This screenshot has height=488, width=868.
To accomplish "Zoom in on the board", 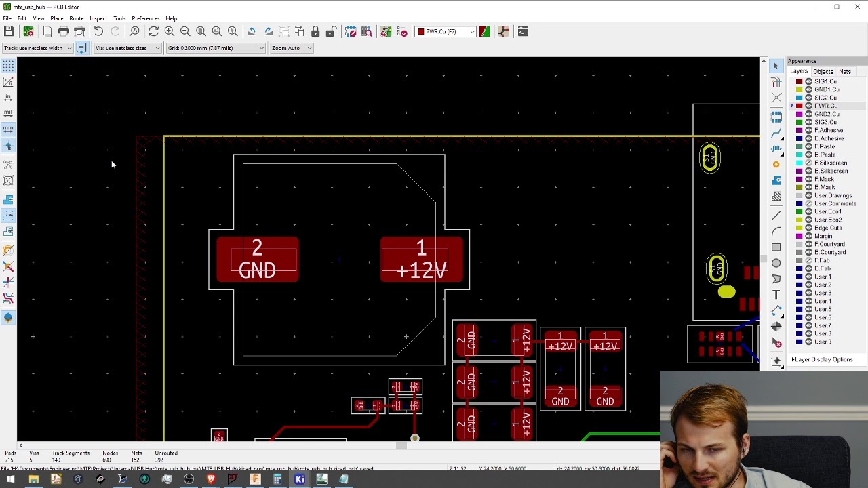I will [170, 31].
